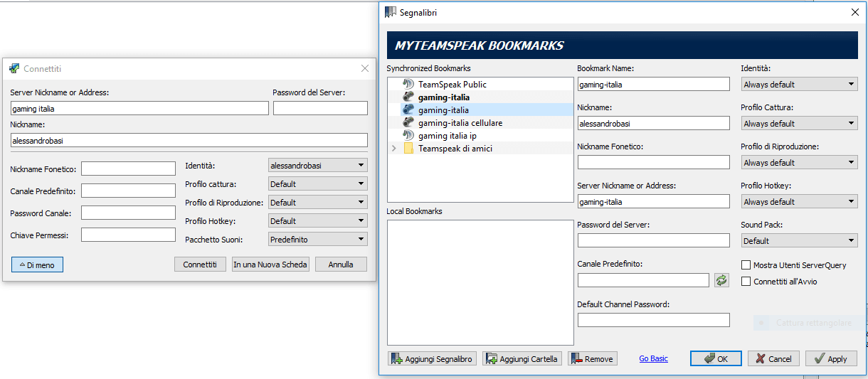Enable Connettiti all'Avvio checkbox
Screen dimensions: 868x379
tap(746, 282)
